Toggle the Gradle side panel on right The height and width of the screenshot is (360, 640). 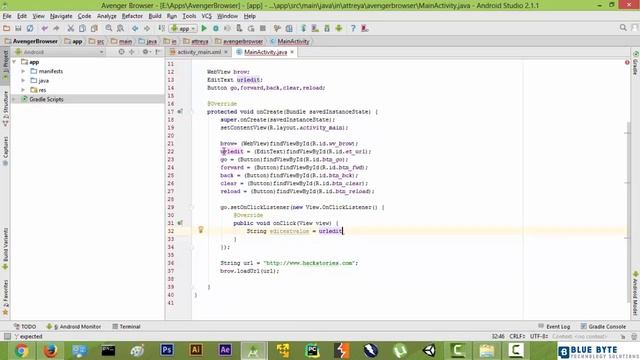pos(636,63)
